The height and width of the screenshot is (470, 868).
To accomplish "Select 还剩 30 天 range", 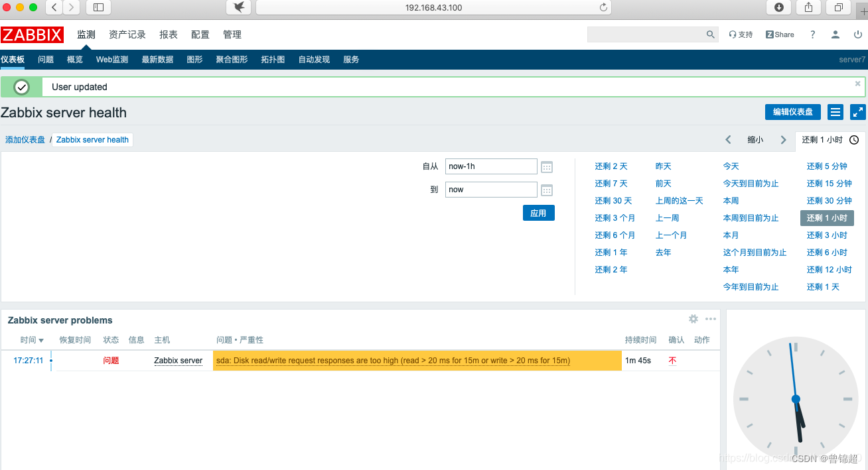I will click(x=613, y=201).
